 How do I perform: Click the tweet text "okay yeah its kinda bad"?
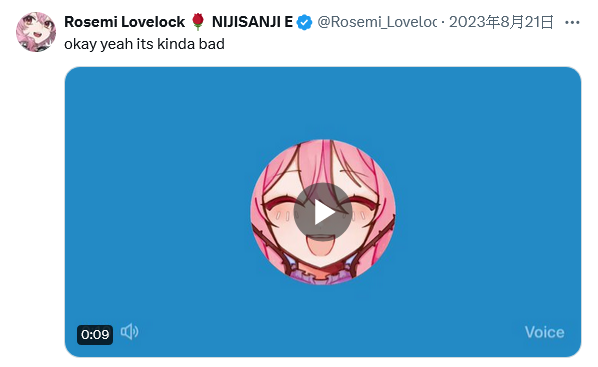[144, 44]
